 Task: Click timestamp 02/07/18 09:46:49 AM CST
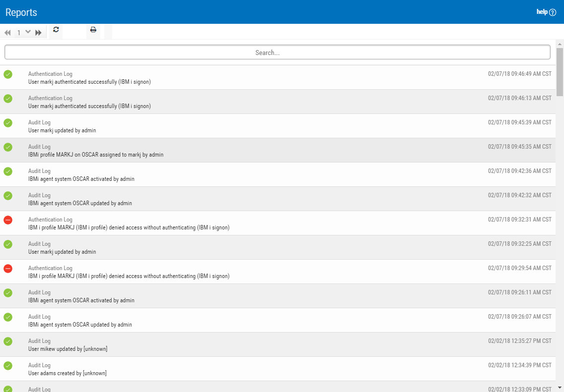(520, 74)
